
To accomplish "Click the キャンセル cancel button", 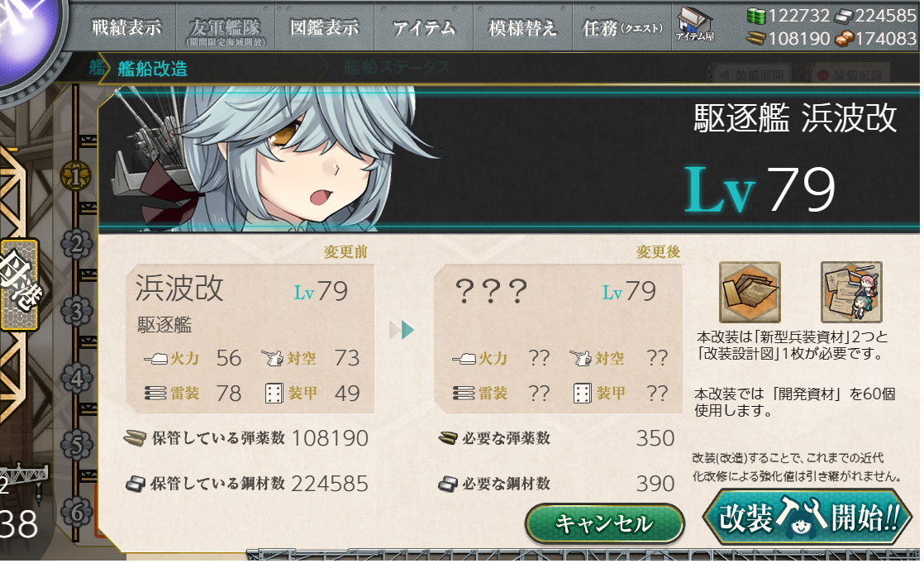I will [x=605, y=523].
